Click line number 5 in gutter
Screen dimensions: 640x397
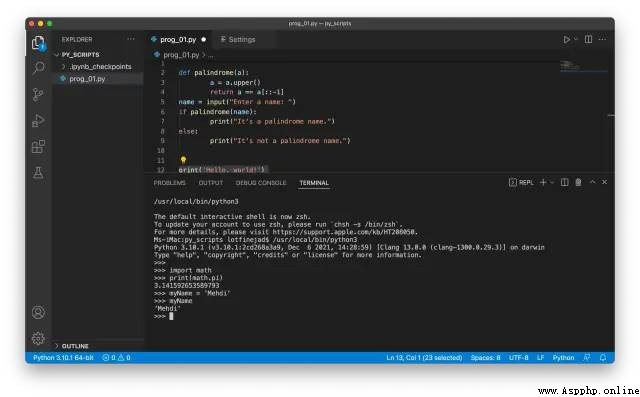[x=162, y=102]
